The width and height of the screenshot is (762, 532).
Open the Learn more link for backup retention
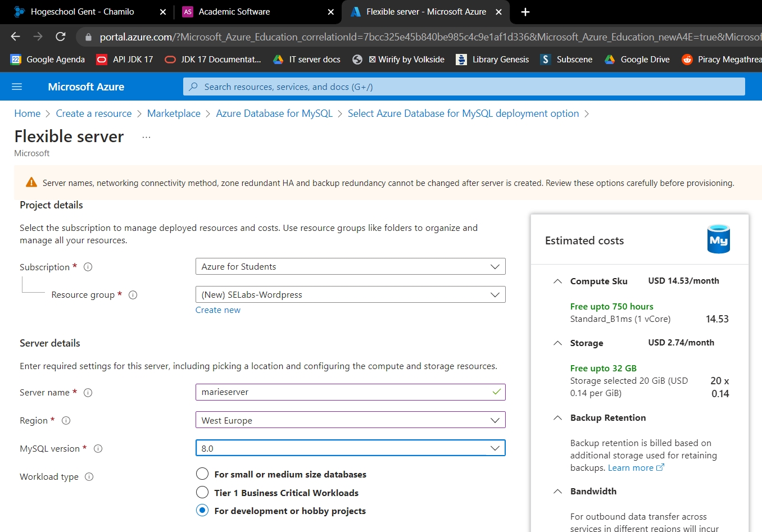pyautogui.click(x=636, y=468)
